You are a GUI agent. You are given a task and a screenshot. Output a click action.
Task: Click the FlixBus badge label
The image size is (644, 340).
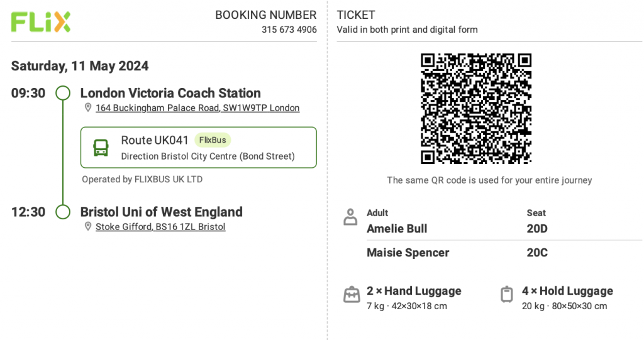coord(213,140)
